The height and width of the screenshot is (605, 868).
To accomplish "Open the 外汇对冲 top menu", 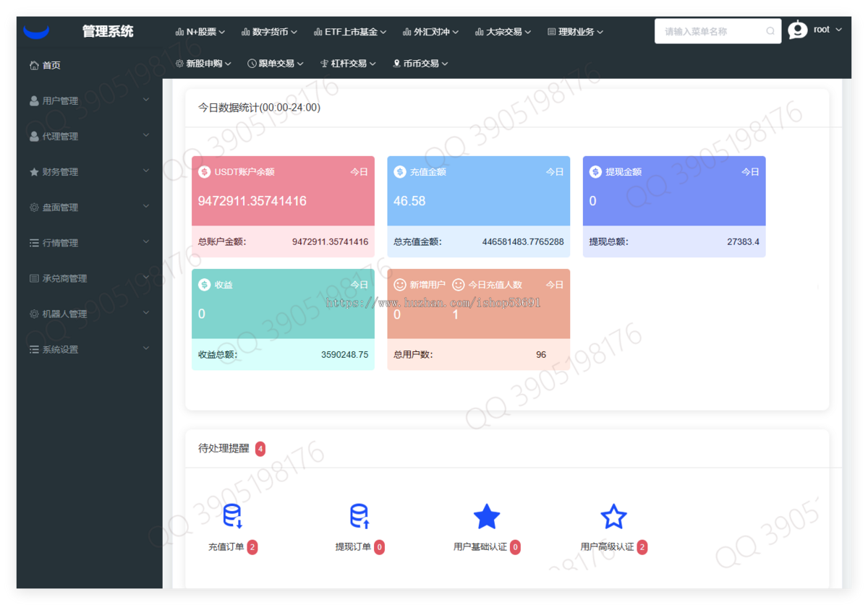I will click(430, 32).
